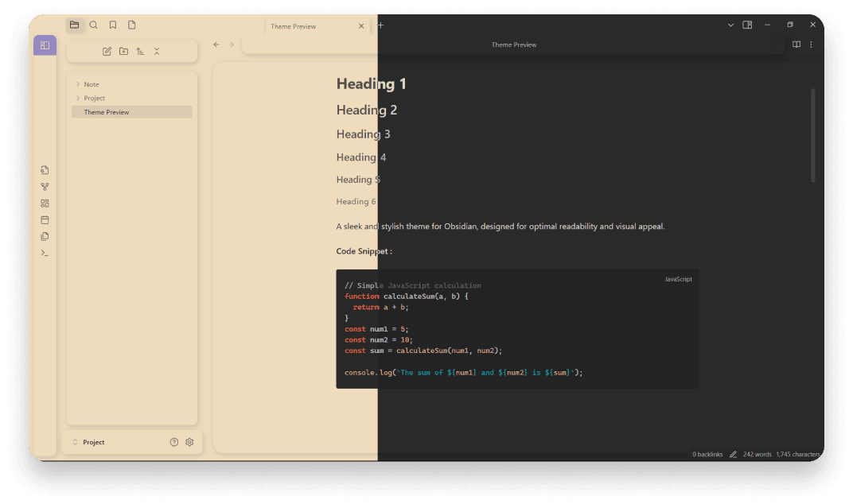Open graph view icon in ribbon
The image size is (853, 504).
click(x=45, y=187)
